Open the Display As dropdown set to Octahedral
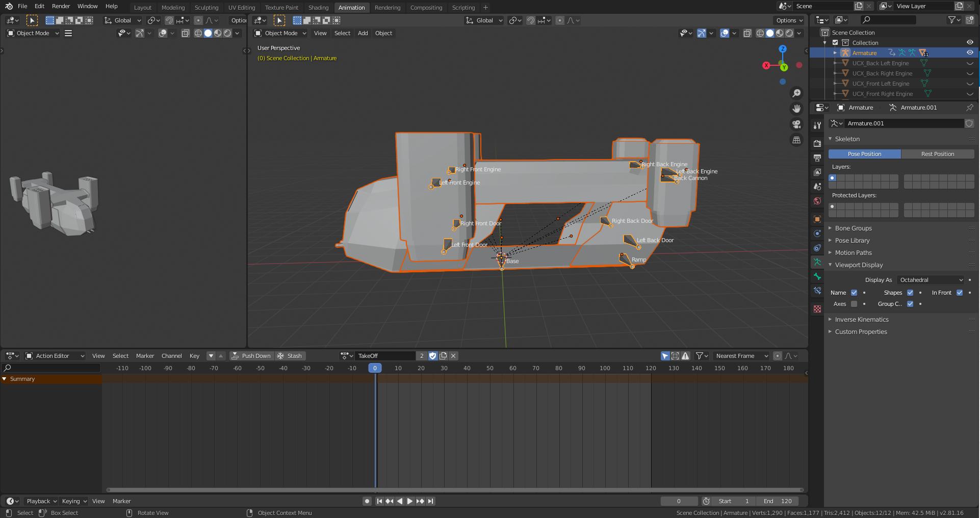This screenshot has width=980, height=518. click(x=930, y=280)
